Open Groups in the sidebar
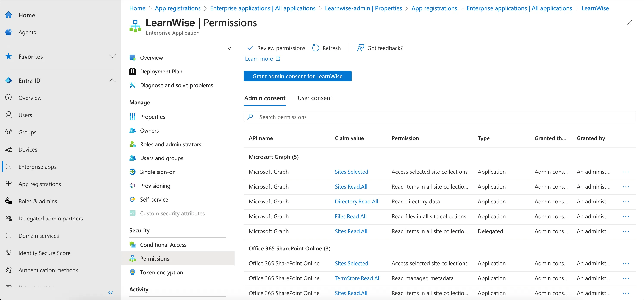Image resolution: width=644 pixels, height=300 pixels. click(x=27, y=132)
